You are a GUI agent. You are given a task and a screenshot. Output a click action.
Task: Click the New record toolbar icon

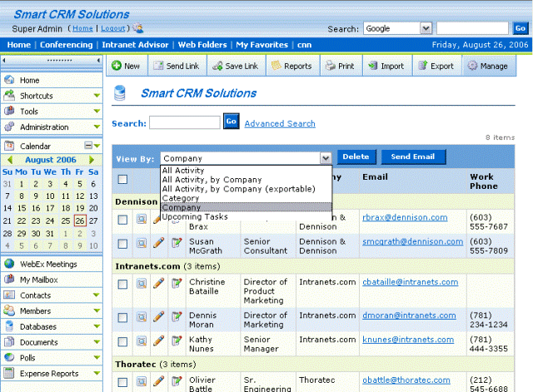coord(117,66)
